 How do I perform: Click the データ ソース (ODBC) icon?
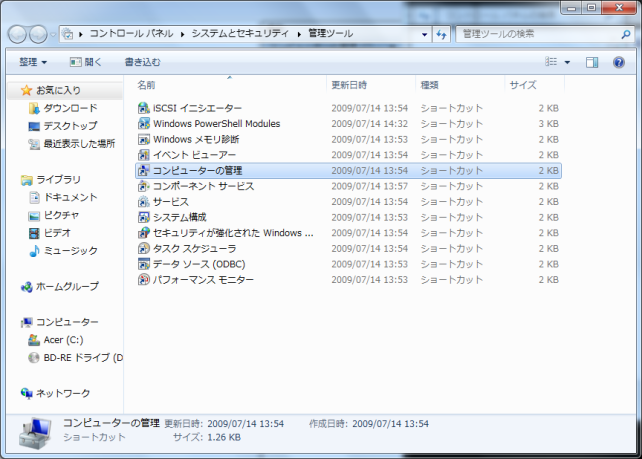[143, 264]
